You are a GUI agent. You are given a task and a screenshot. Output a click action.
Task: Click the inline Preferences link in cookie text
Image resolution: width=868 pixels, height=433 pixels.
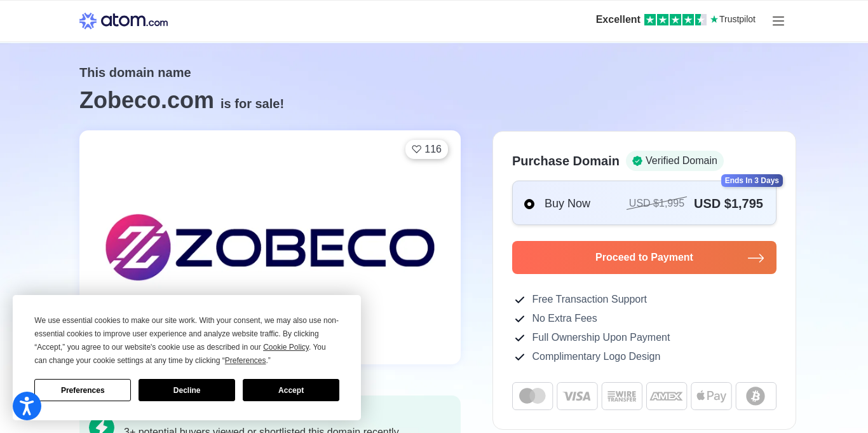pyautogui.click(x=245, y=361)
